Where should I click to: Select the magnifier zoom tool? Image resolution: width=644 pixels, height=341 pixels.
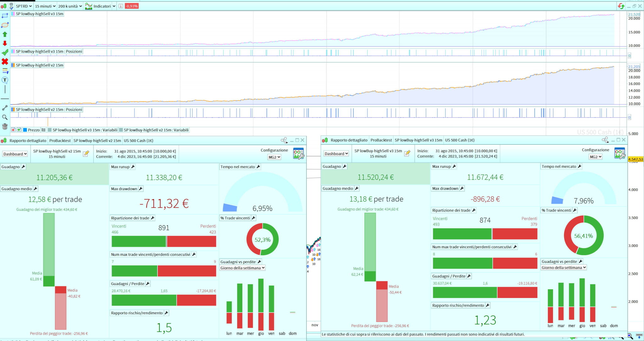click(5, 117)
